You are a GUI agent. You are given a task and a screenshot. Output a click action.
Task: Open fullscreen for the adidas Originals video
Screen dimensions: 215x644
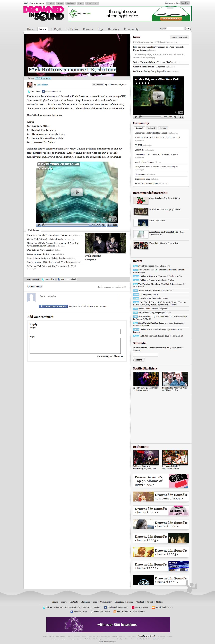tap(181, 117)
